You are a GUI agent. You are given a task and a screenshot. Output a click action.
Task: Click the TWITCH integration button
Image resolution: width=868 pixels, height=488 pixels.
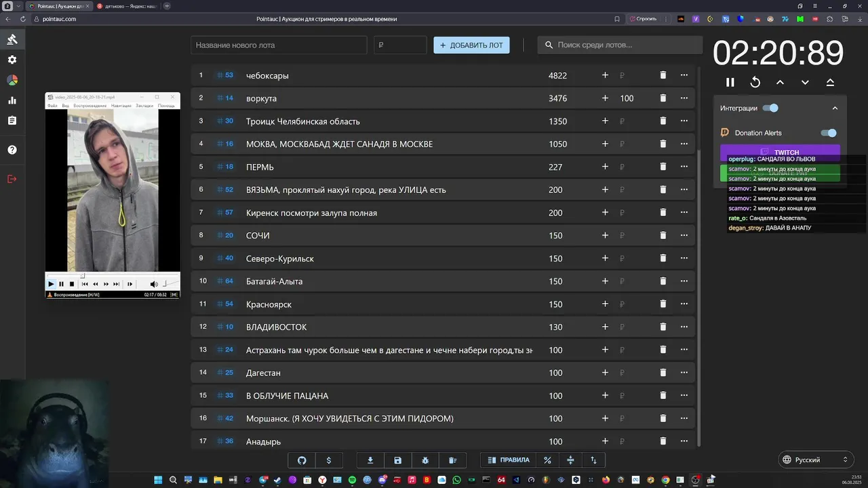point(780,152)
